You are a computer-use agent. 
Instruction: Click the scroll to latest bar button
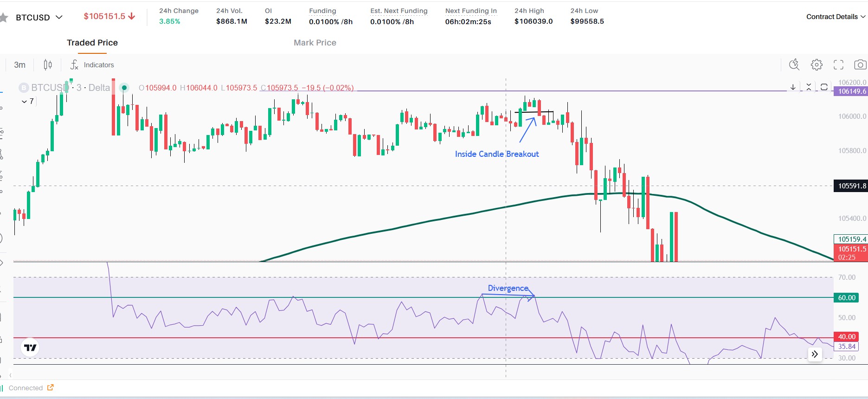click(x=815, y=354)
